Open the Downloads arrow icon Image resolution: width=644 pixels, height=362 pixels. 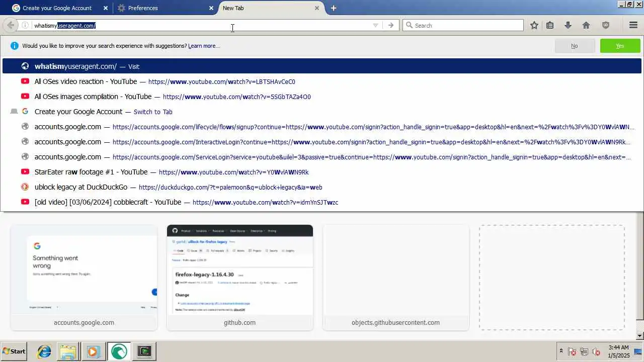[568, 25]
